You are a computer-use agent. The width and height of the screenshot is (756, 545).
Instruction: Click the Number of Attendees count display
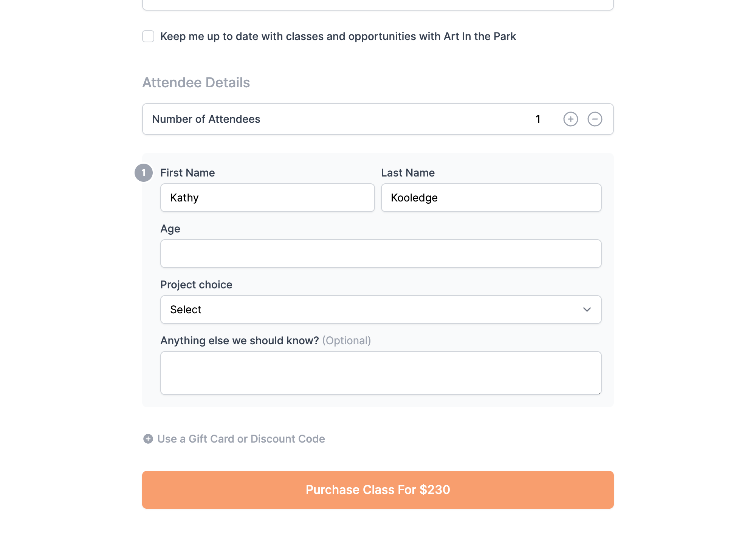pyautogui.click(x=538, y=119)
